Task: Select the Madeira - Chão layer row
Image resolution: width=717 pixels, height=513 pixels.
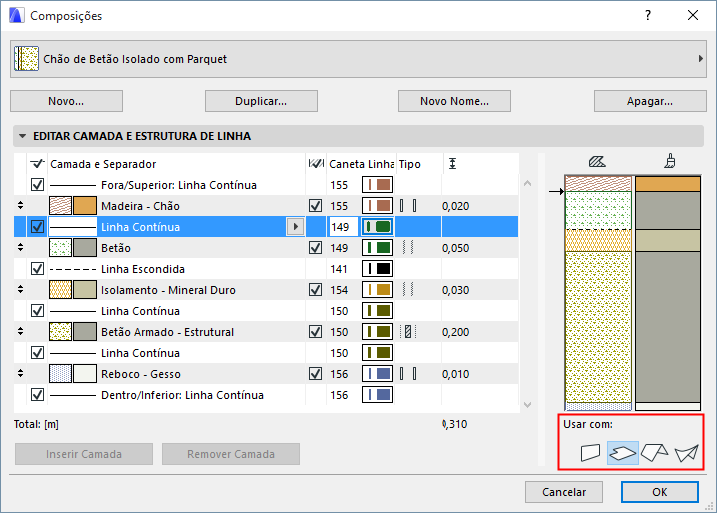Action: pos(266,206)
